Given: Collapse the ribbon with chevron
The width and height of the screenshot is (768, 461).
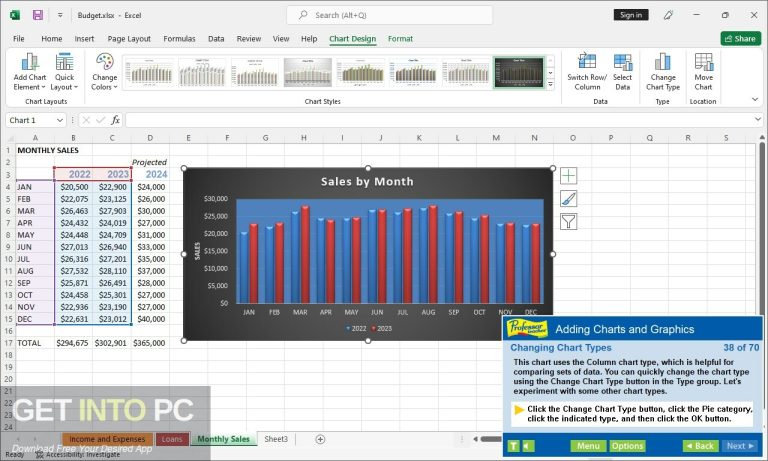Looking at the screenshot, I should (755, 99).
